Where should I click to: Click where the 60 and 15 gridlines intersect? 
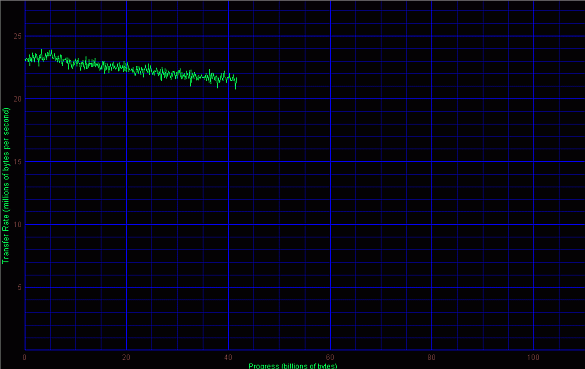point(330,162)
